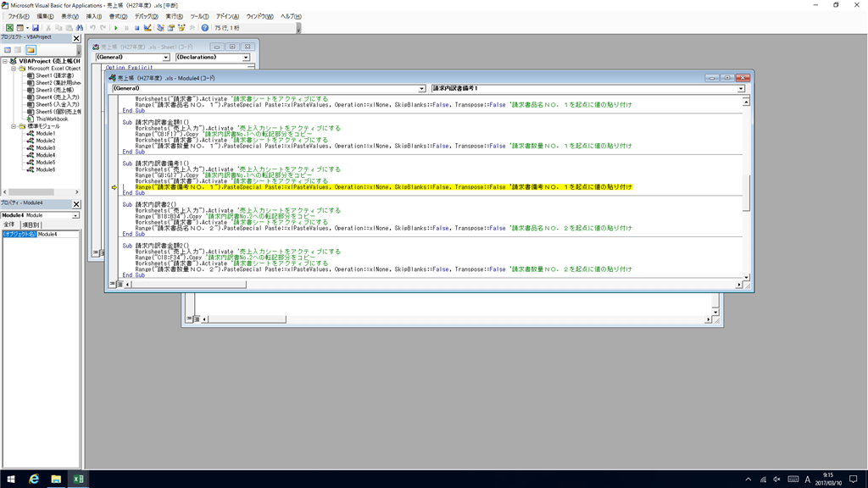Save the workbook with the floppy icon

[x=36, y=28]
